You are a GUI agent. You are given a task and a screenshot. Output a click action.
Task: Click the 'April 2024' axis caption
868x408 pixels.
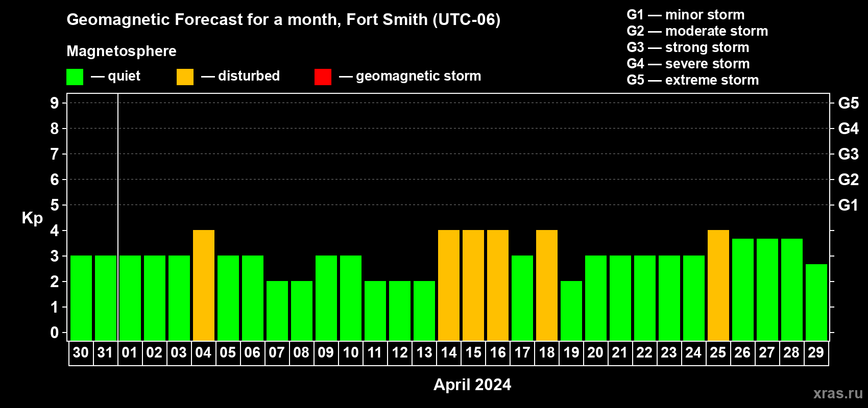[472, 385]
